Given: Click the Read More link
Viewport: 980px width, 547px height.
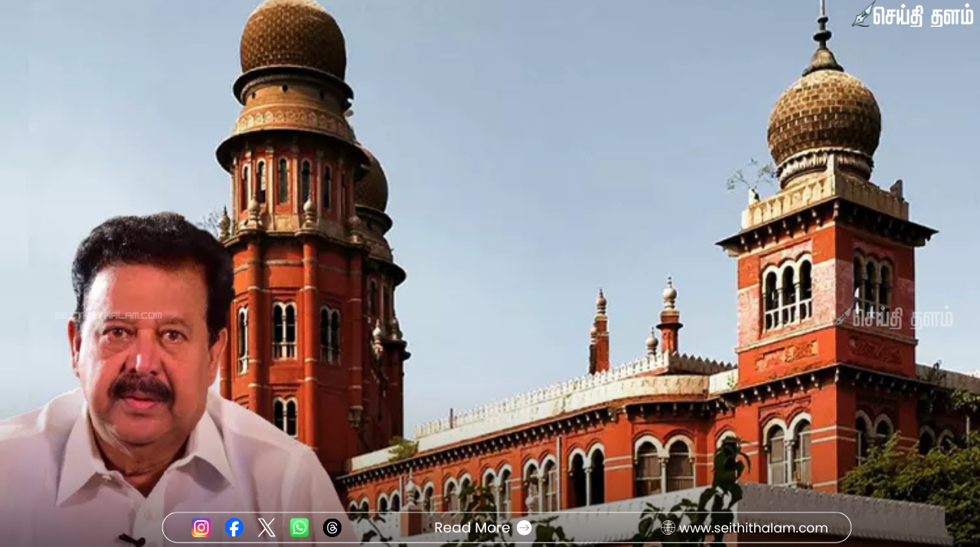Looking at the screenshot, I should pos(472,527).
